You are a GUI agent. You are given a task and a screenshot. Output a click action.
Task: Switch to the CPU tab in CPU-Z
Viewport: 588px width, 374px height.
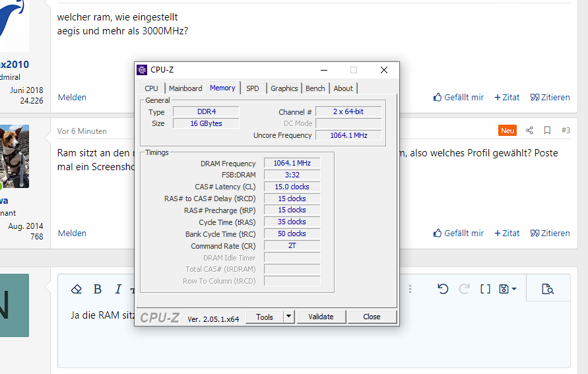[x=152, y=88]
